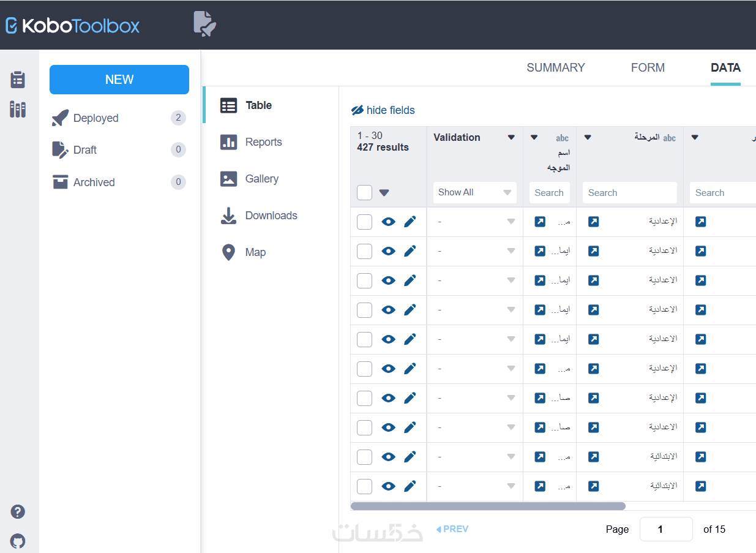Edit the third submission with pencil icon
Screen dimensions: 756x553
[410, 280]
